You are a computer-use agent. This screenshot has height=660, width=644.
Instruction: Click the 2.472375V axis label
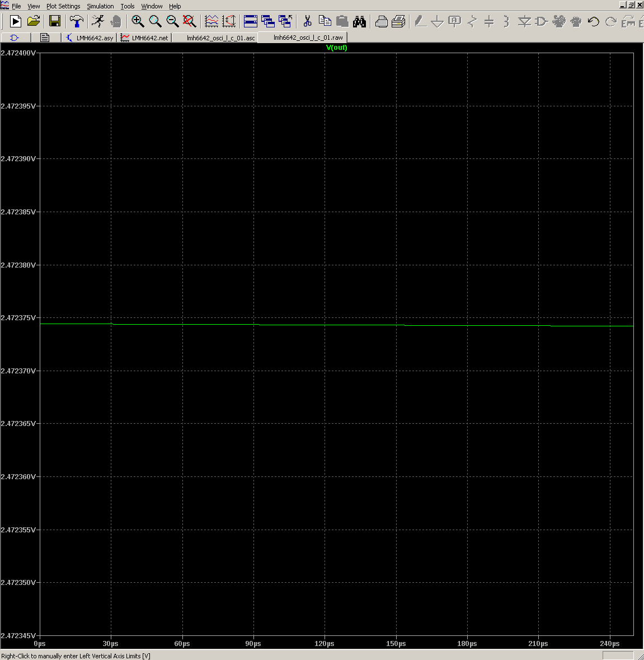18,318
